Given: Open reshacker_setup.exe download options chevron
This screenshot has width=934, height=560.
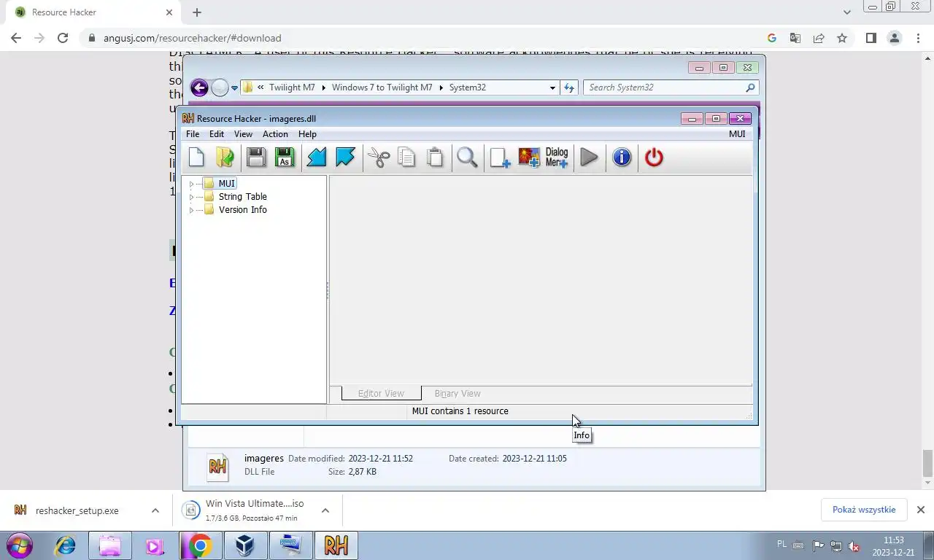Looking at the screenshot, I should pyautogui.click(x=155, y=510).
